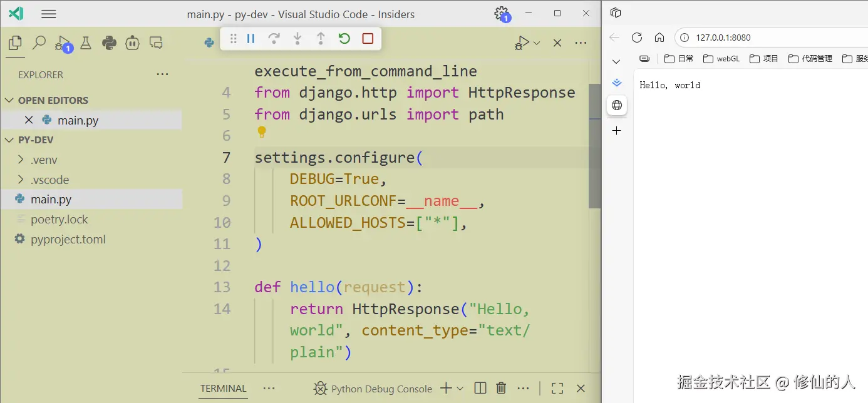Viewport: 868px width, 403px height.
Task: Open poetry.lock file
Action: point(91,219)
